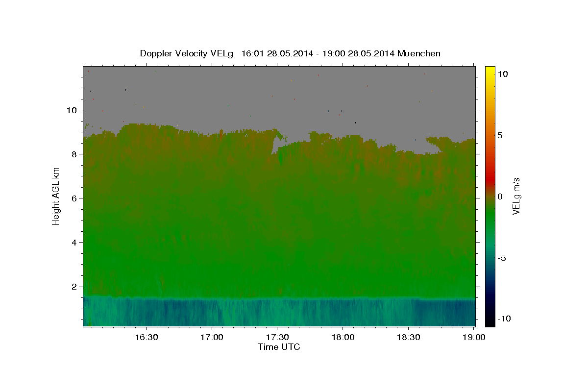Click the 17:00 time tick label

point(212,337)
